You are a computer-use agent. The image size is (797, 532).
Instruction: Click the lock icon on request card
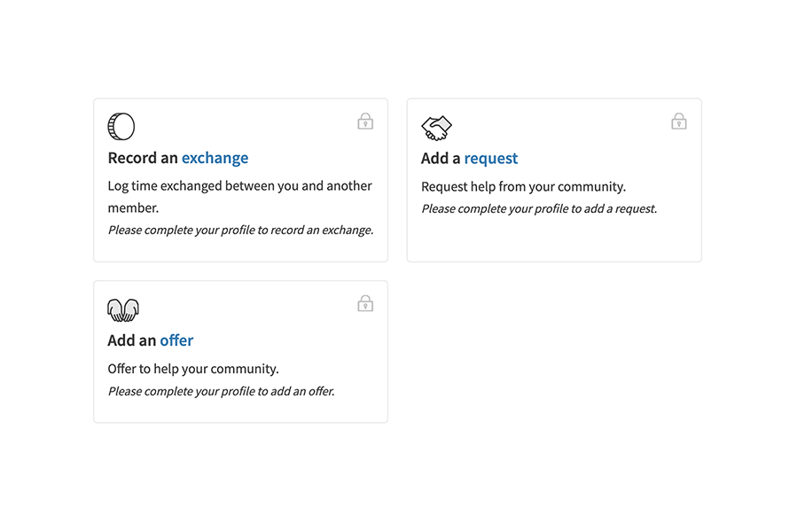pyautogui.click(x=679, y=121)
